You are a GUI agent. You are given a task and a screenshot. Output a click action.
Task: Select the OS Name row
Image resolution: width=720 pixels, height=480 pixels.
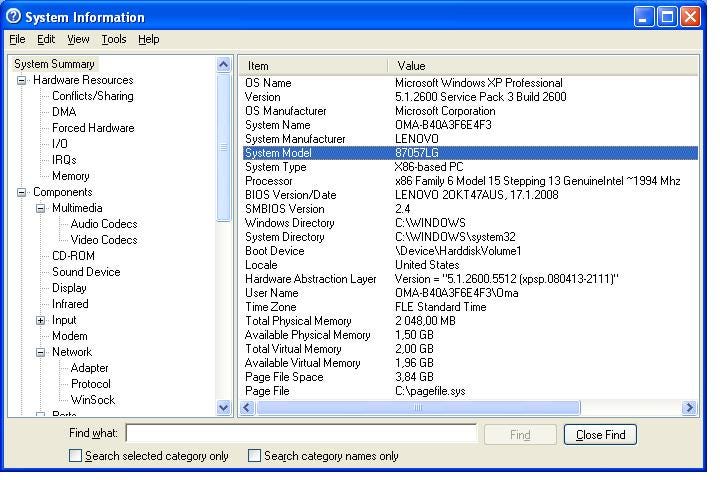(470, 83)
